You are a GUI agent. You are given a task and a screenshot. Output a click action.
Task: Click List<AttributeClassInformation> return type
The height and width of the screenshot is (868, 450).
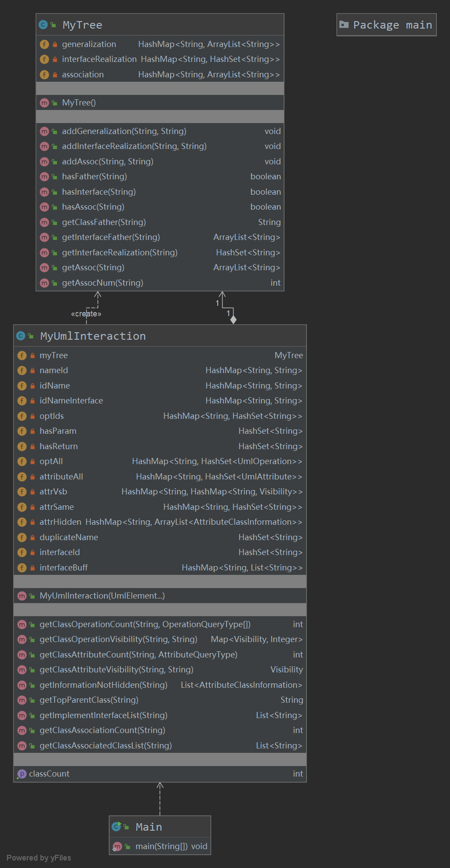coord(241,685)
